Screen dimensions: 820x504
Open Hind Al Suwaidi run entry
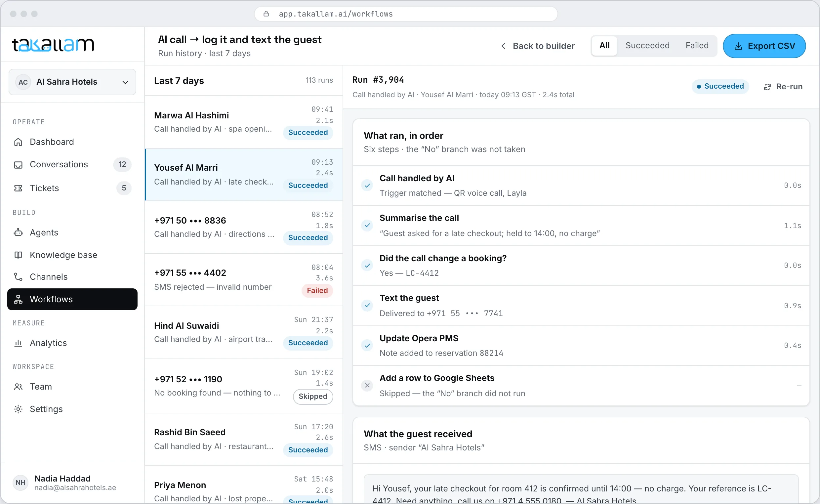[244, 333]
